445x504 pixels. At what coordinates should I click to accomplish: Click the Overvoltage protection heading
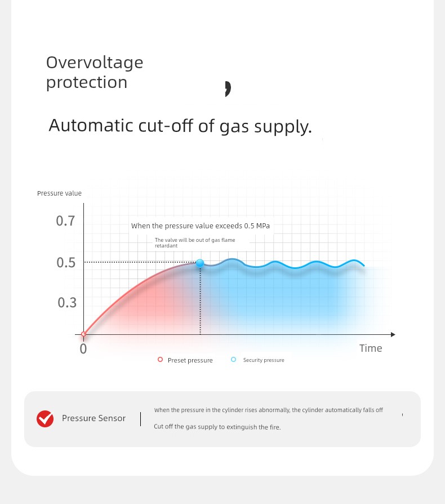[x=95, y=72]
